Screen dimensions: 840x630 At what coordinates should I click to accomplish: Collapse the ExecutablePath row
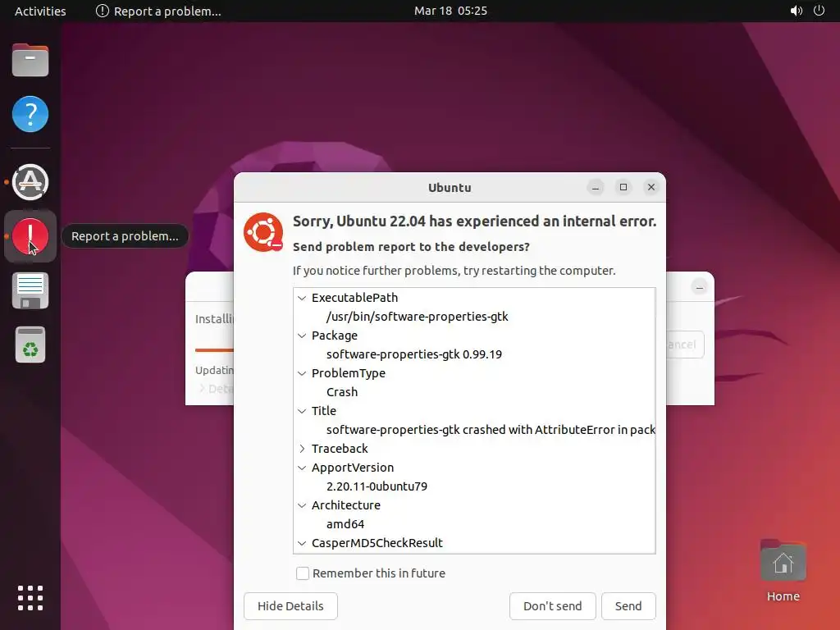point(302,298)
